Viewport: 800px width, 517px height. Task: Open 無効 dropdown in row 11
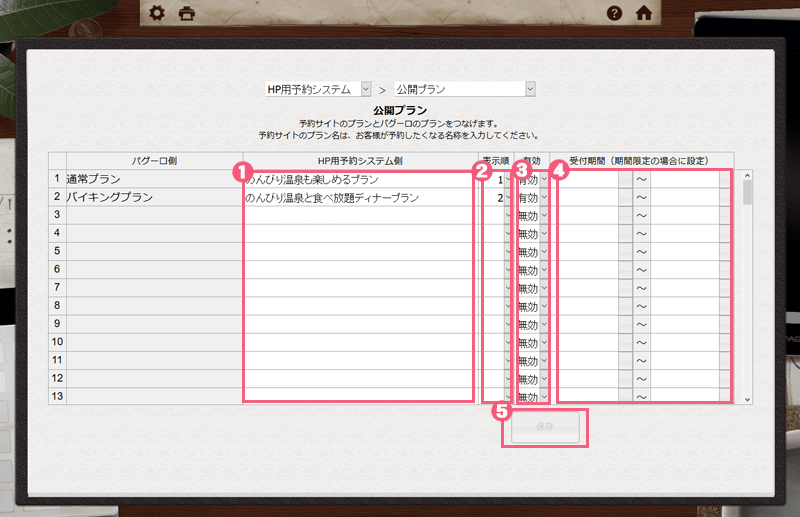click(544, 361)
